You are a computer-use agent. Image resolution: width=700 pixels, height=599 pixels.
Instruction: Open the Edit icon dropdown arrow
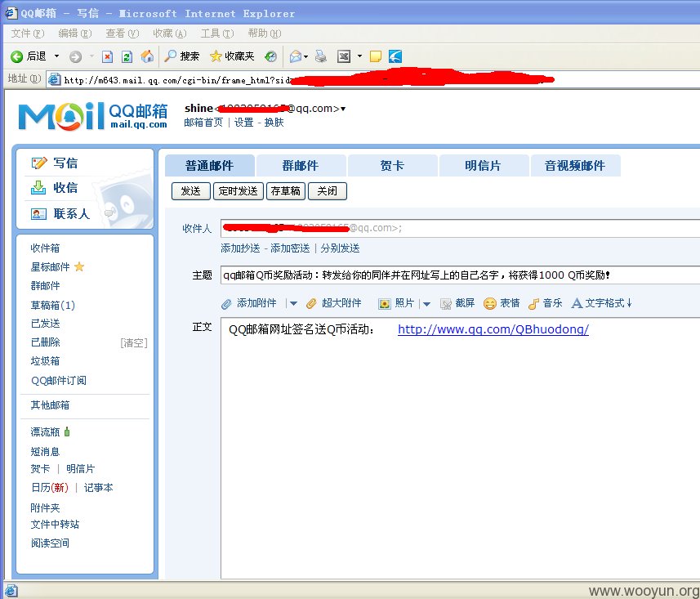click(x=359, y=56)
